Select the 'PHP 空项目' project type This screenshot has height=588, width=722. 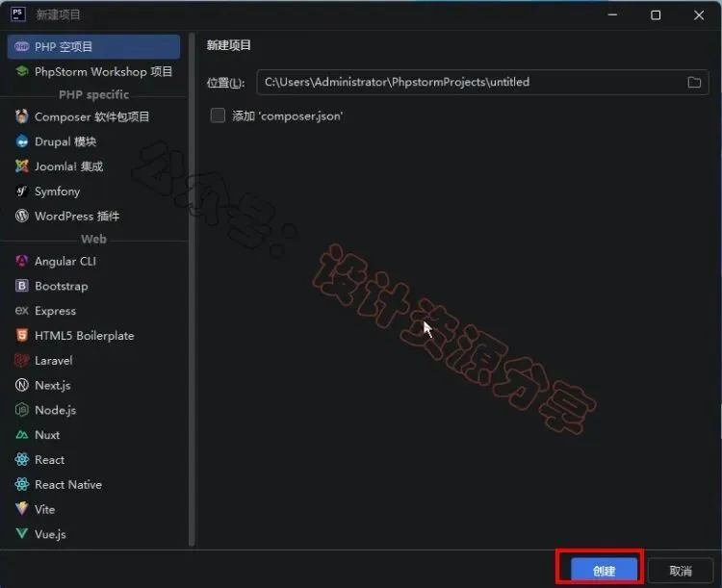click(x=93, y=46)
